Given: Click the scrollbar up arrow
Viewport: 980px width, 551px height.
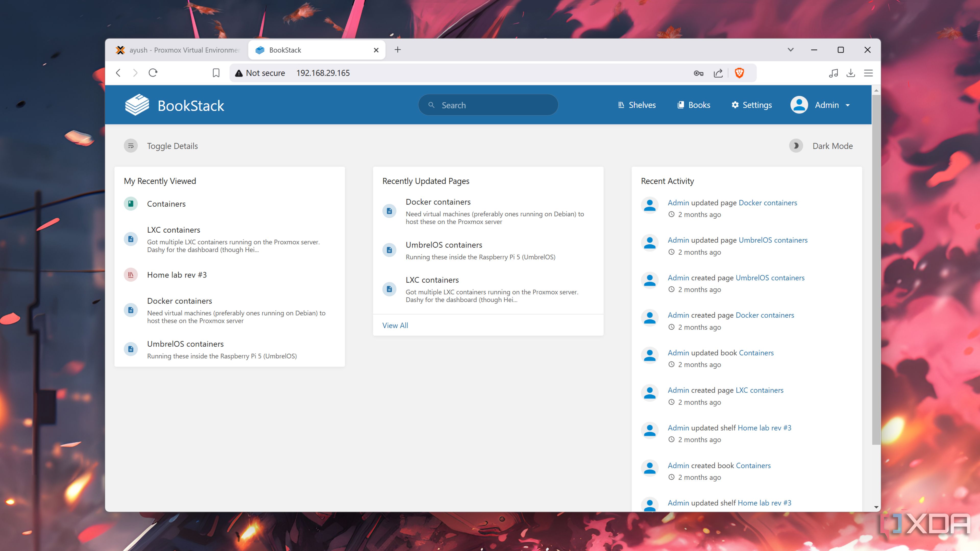Looking at the screenshot, I should (876, 91).
